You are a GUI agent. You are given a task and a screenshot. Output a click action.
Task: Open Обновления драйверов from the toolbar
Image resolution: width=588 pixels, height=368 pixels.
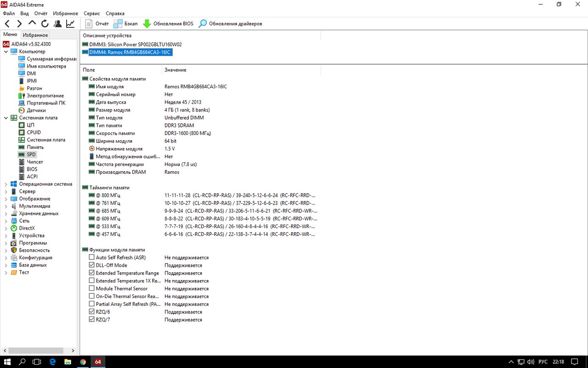click(230, 23)
